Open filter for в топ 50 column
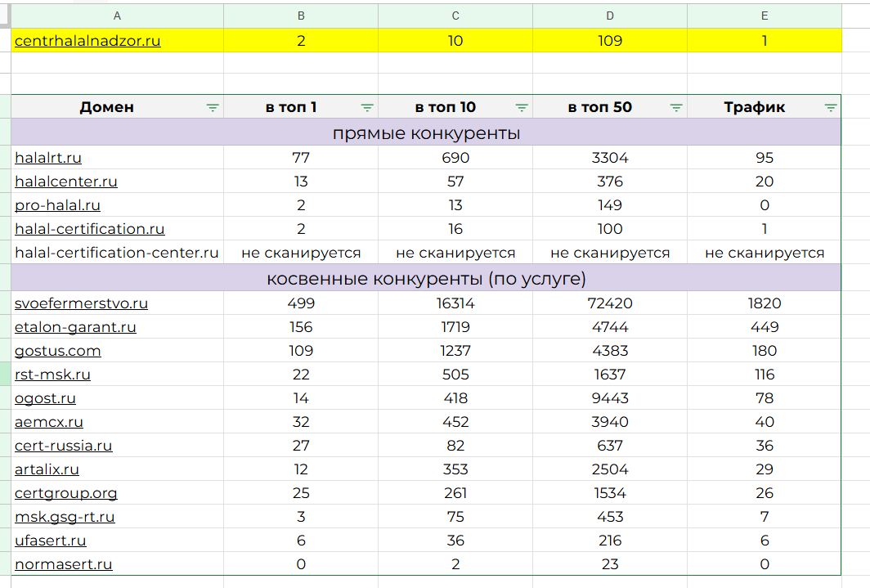The width and height of the screenshot is (870, 588). pyautogui.click(x=676, y=107)
